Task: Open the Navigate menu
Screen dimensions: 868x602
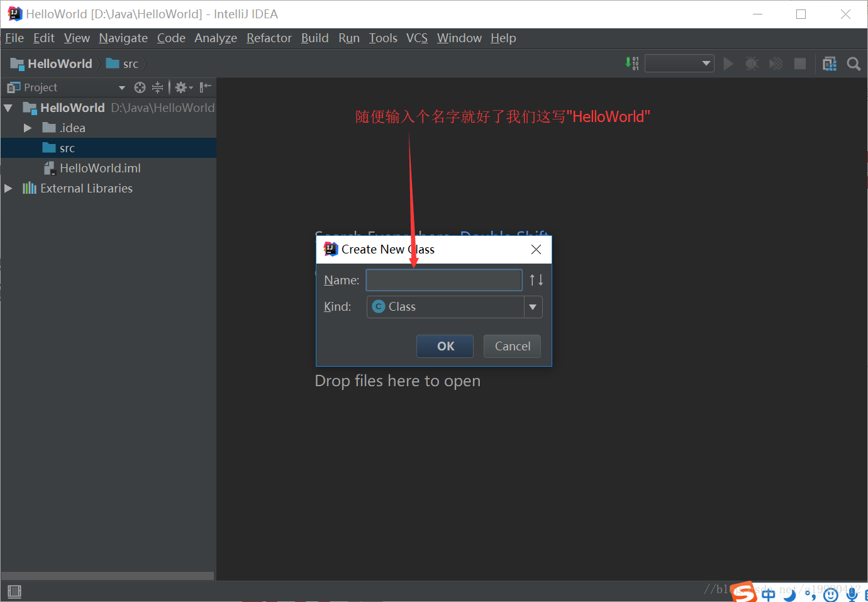Action: pos(123,38)
